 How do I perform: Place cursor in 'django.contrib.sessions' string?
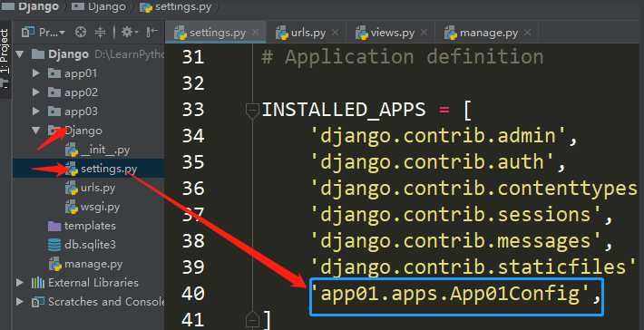[457, 215]
